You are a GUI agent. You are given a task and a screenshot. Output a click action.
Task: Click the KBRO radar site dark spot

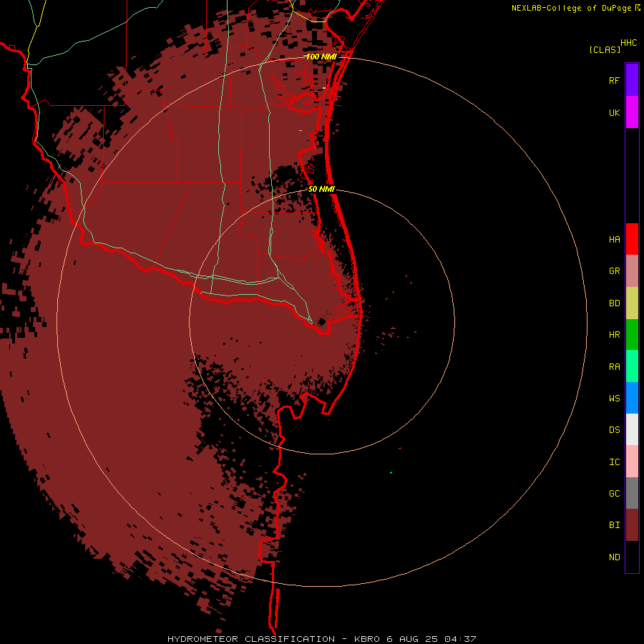[x=322, y=321]
